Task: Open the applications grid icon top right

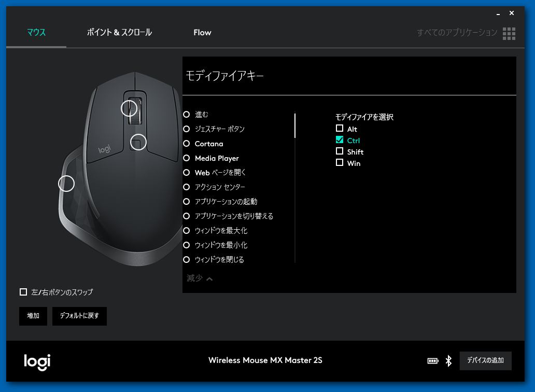Action: pyautogui.click(x=509, y=33)
